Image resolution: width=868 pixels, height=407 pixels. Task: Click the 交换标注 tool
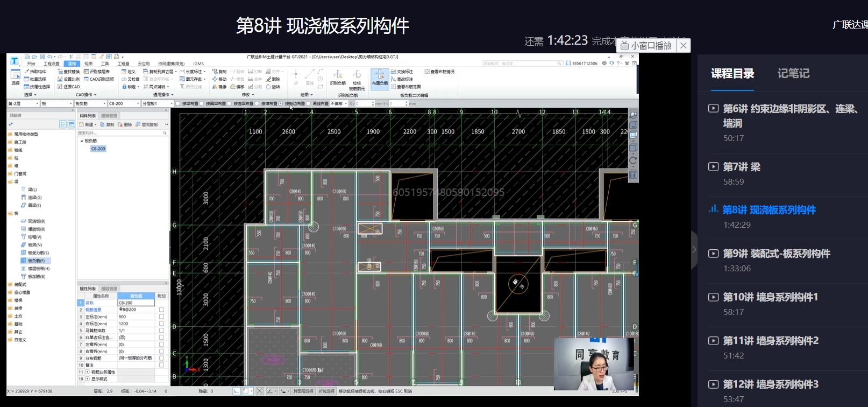click(402, 72)
